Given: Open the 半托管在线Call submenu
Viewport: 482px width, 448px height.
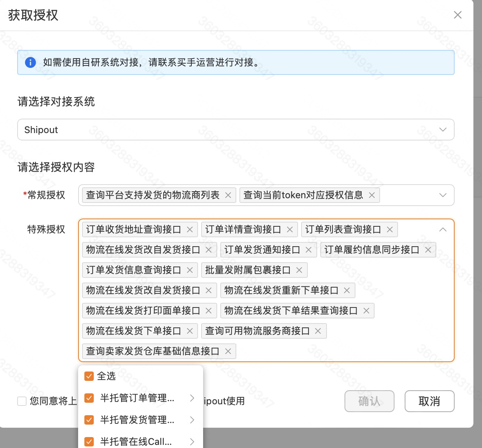Looking at the screenshot, I should click(192, 442).
